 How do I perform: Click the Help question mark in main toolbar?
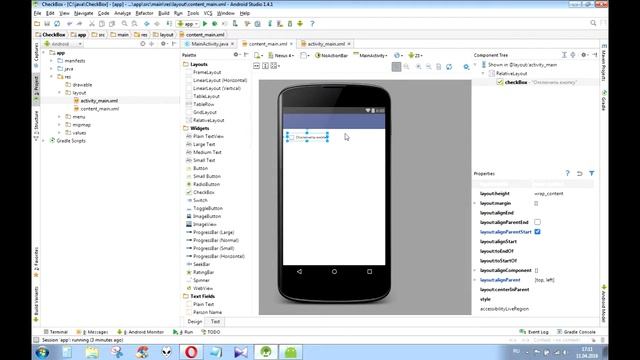pyautogui.click(x=312, y=24)
